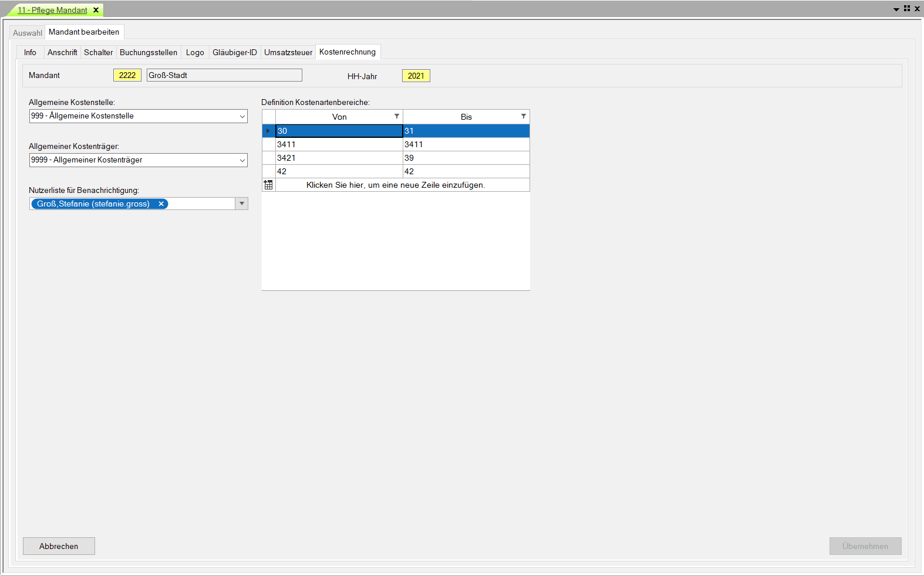Click to insert a new row
The image size is (924, 576).
click(x=395, y=185)
